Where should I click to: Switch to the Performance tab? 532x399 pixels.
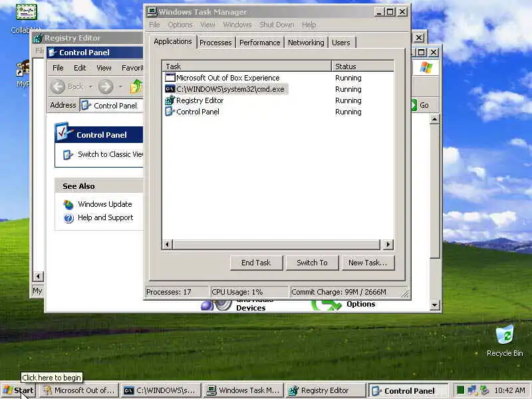pos(259,43)
